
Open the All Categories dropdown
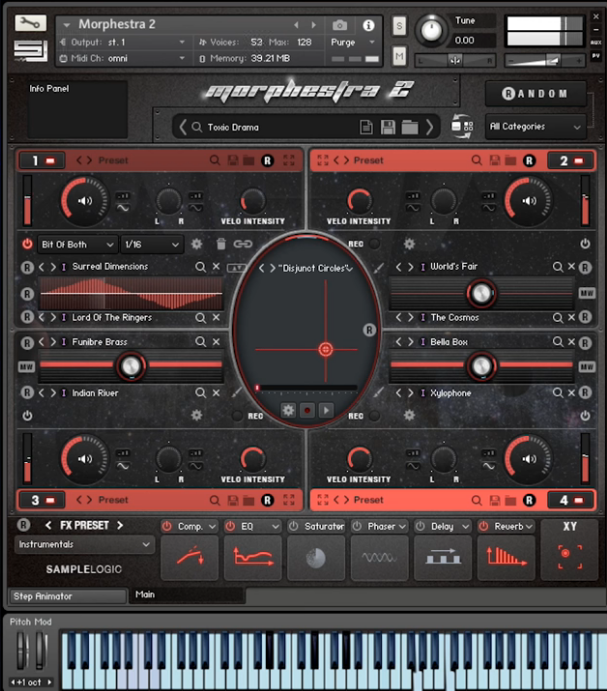tap(536, 127)
